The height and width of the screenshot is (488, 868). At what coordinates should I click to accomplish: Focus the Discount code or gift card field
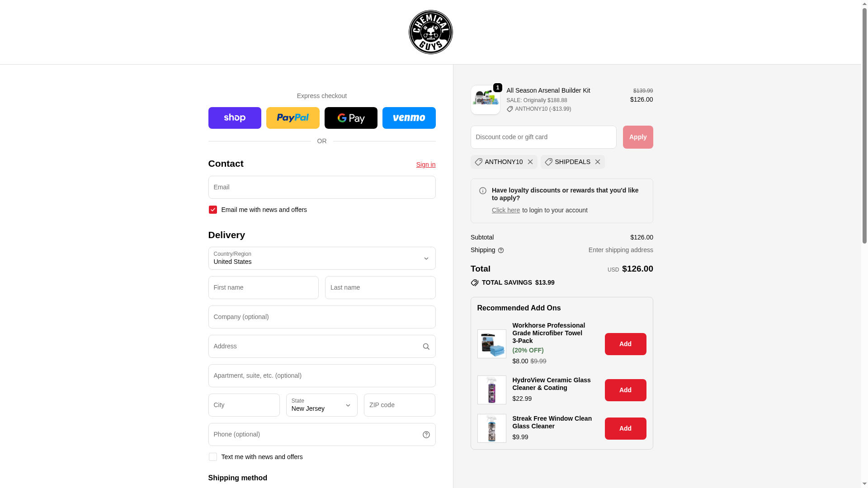click(543, 137)
